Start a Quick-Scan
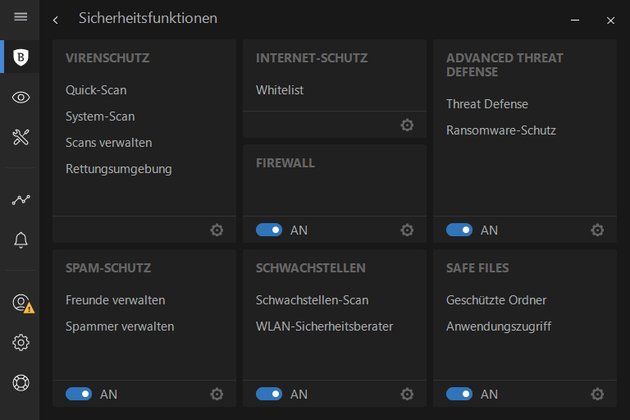Image resolution: width=630 pixels, height=420 pixels. [x=96, y=90]
